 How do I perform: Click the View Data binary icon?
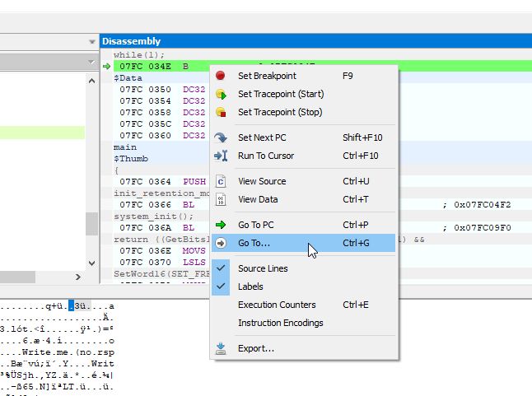[x=221, y=200]
